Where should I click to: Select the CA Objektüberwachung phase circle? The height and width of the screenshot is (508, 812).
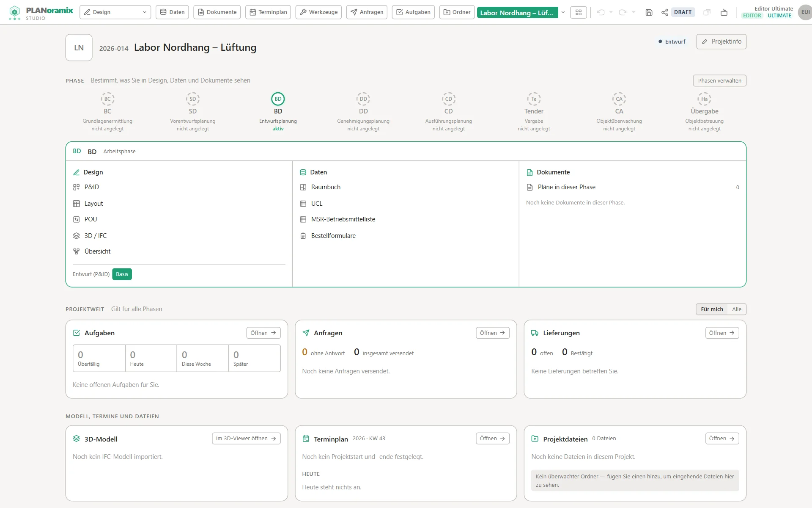(x=619, y=99)
